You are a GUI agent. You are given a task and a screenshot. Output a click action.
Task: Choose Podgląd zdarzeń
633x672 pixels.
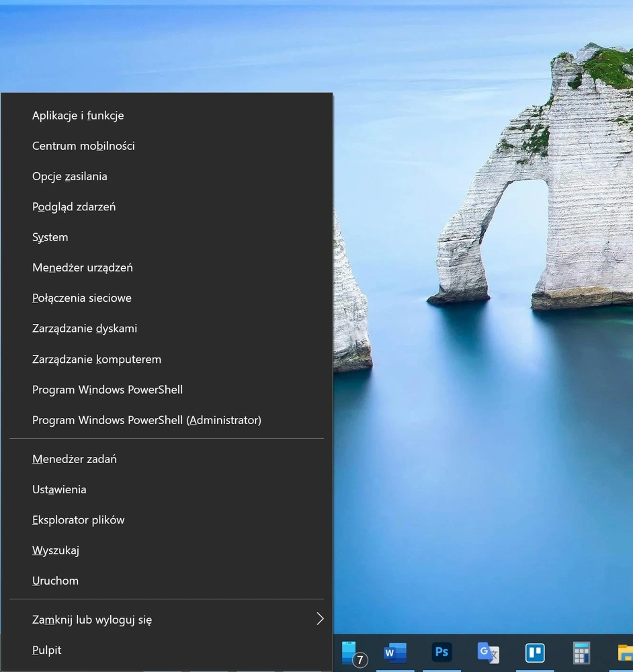point(167,206)
